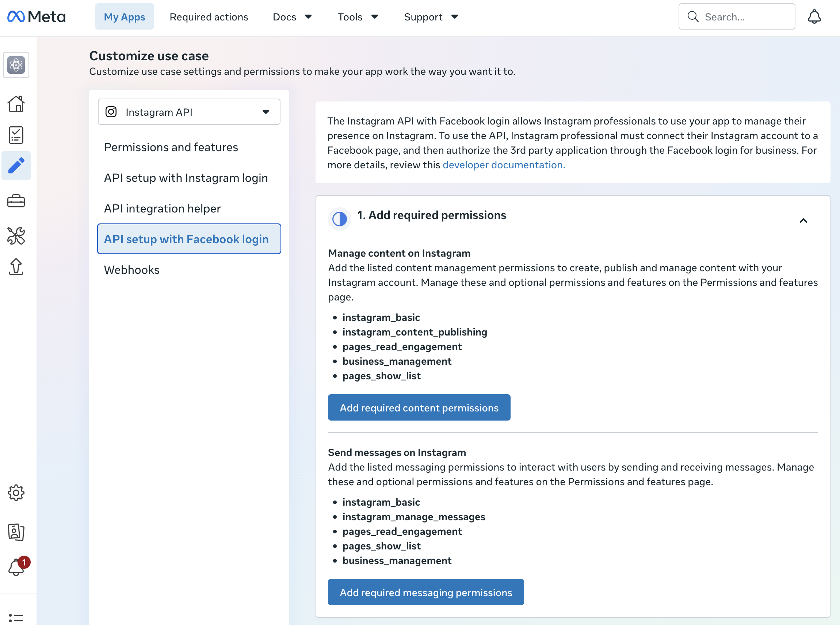Click pages_read_engagement under Send messages
Viewport: 840px width, 625px height.
402,532
